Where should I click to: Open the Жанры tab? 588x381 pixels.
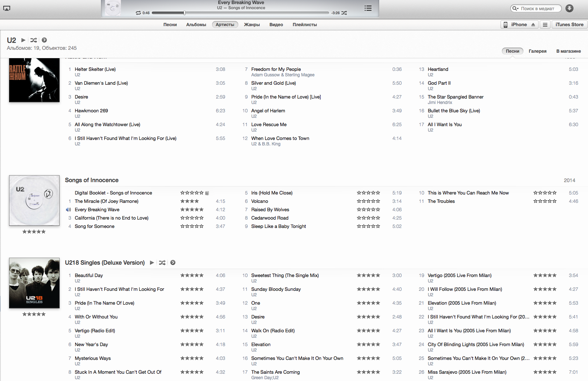point(252,25)
